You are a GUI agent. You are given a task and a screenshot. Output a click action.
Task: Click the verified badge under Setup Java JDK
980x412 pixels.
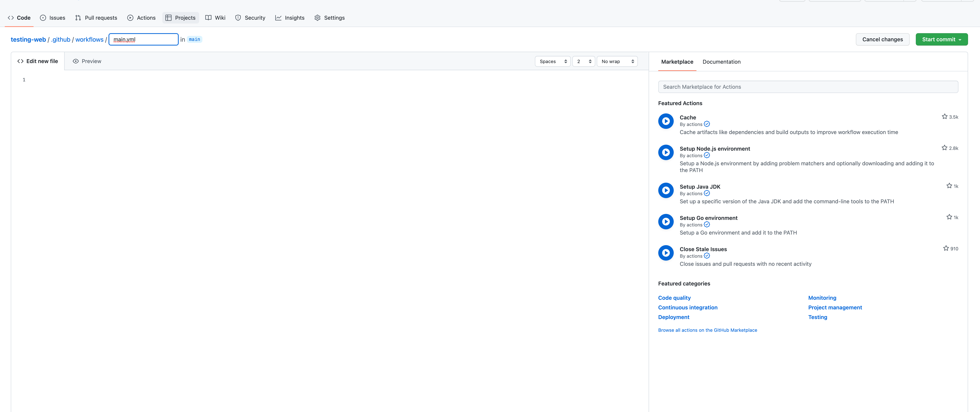click(x=707, y=193)
